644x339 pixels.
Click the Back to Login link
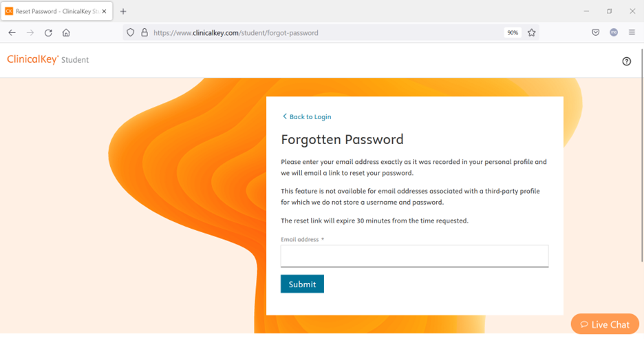[308, 116]
